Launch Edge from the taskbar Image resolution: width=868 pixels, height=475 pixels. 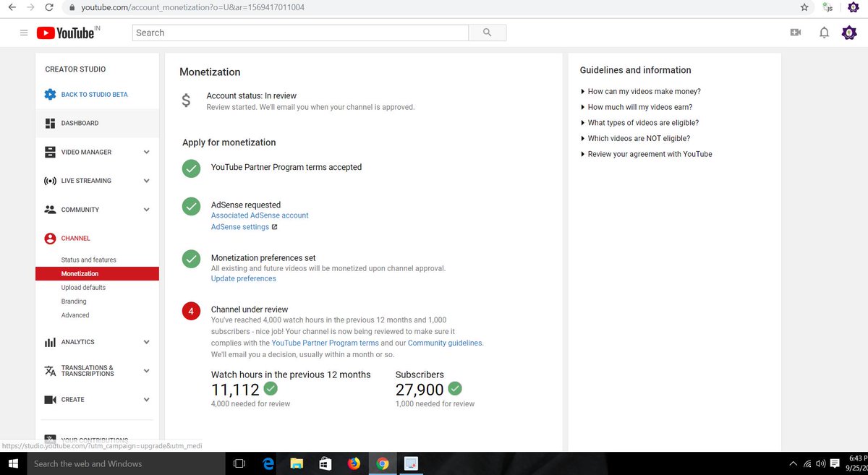click(x=268, y=463)
